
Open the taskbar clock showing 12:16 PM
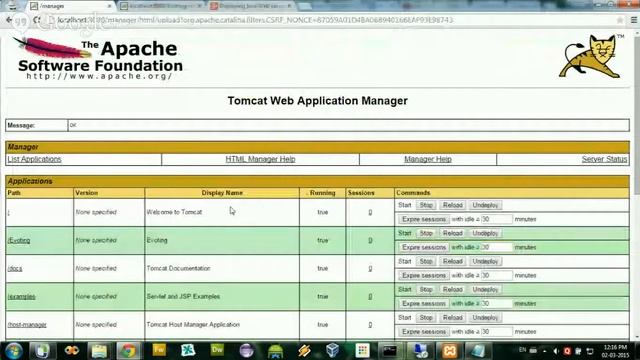(x=615, y=351)
